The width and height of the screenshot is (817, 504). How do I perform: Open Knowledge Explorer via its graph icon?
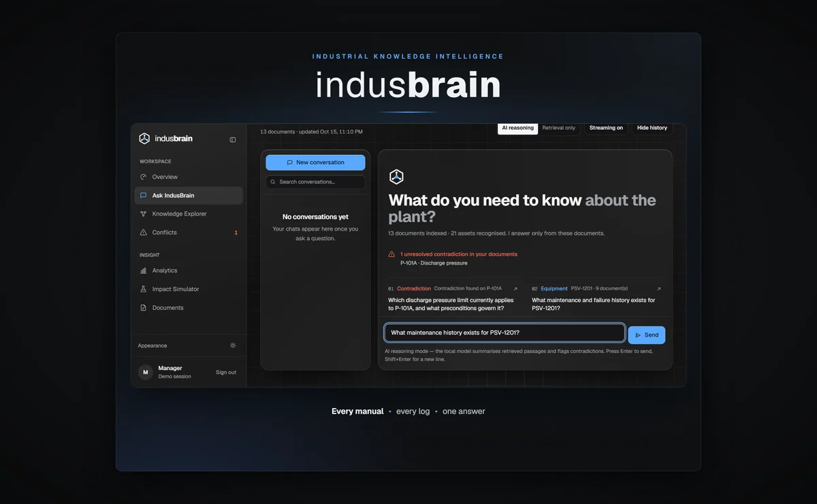click(143, 214)
